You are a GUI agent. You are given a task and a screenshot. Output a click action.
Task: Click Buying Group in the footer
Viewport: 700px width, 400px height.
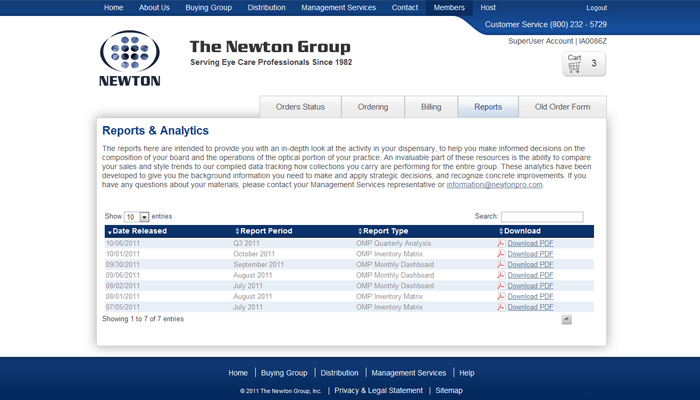284,373
